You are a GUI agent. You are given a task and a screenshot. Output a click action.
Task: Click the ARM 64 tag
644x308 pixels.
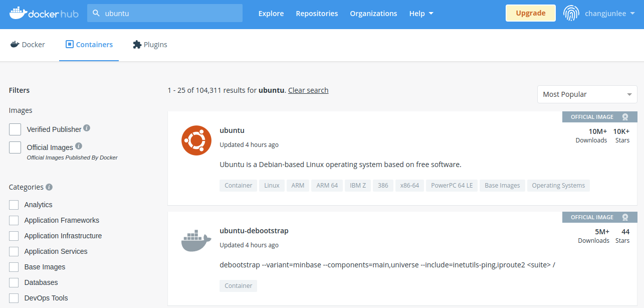tap(327, 186)
